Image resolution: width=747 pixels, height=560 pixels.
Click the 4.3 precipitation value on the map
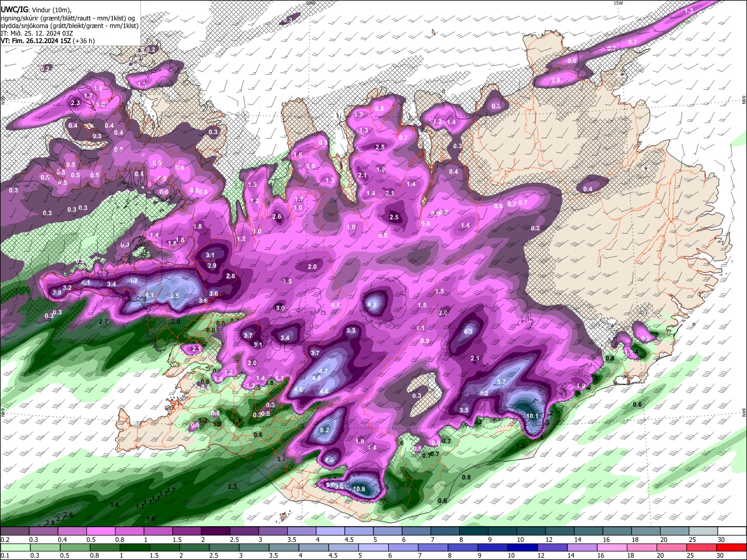click(468, 331)
